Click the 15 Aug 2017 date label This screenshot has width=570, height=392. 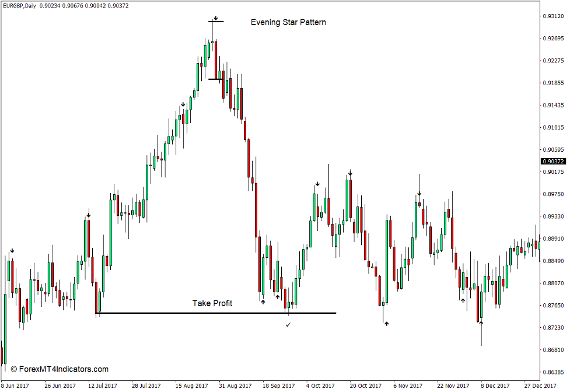[x=191, y=386]
